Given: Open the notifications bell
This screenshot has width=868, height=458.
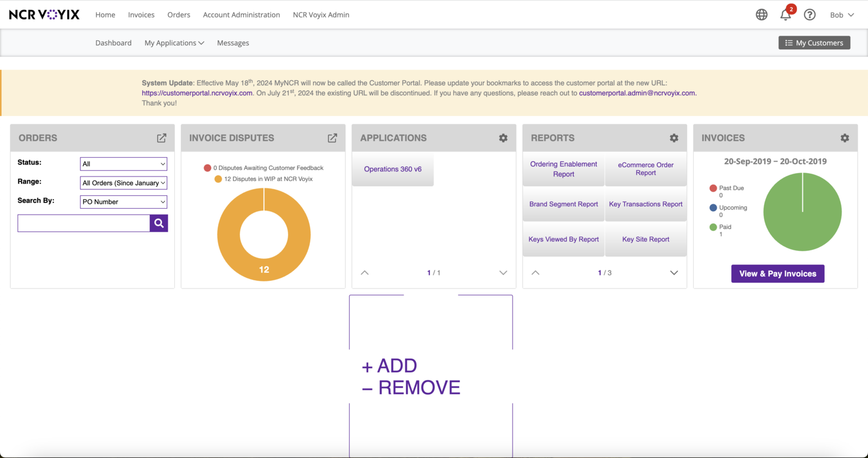Looking at the screenshot, I should tap(786, 15).
